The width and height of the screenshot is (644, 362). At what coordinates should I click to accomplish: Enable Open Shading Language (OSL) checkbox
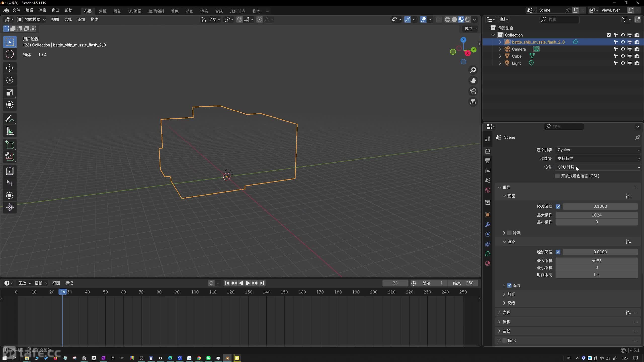click(557, 176)
